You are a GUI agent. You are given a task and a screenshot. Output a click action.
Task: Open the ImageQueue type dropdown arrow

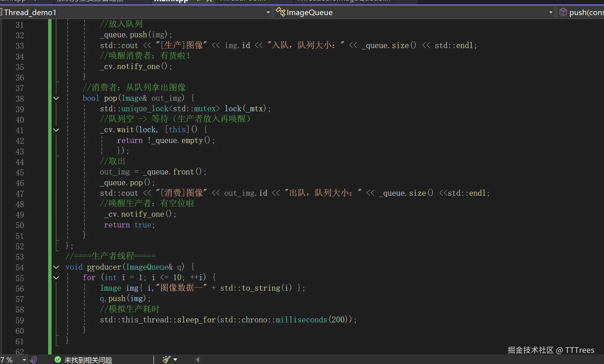551,12
